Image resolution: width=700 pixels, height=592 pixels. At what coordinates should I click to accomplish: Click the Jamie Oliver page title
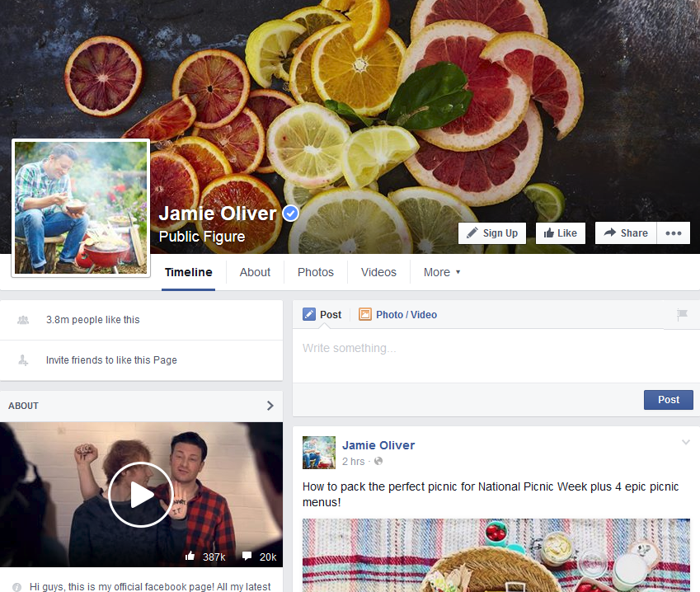[218, 214]
